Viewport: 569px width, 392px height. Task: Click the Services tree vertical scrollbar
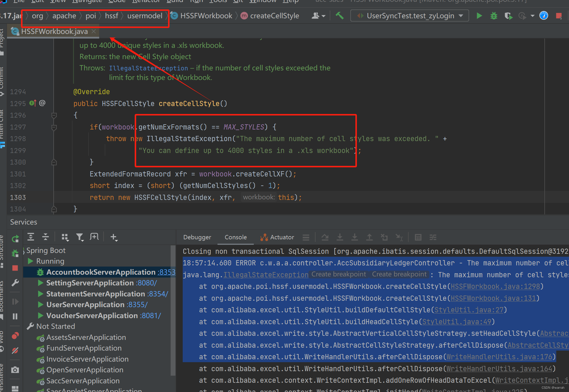coord(173,310)
